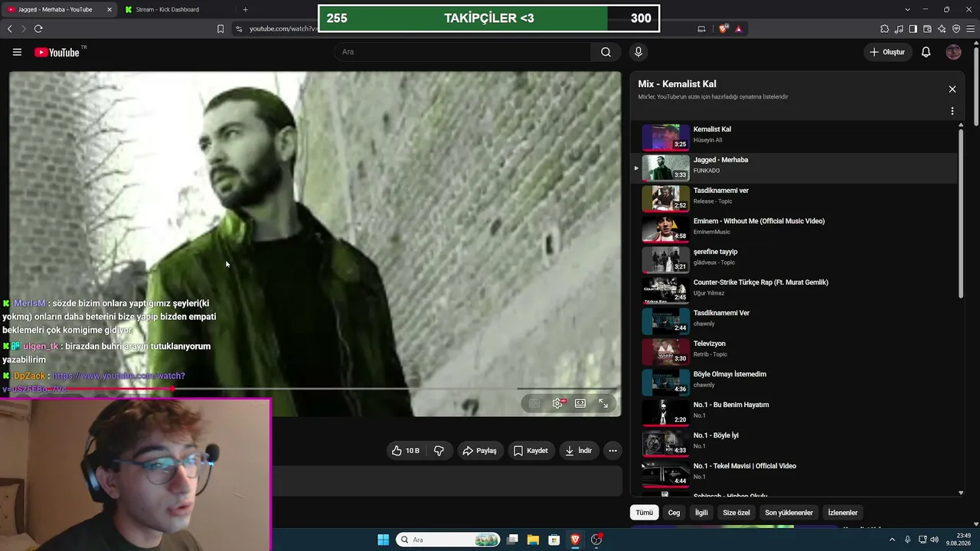This screenshot has width=980, height=551.
Task: Play Tasdiknamemi Ver by chawnly
Action: tap(795, 321)
